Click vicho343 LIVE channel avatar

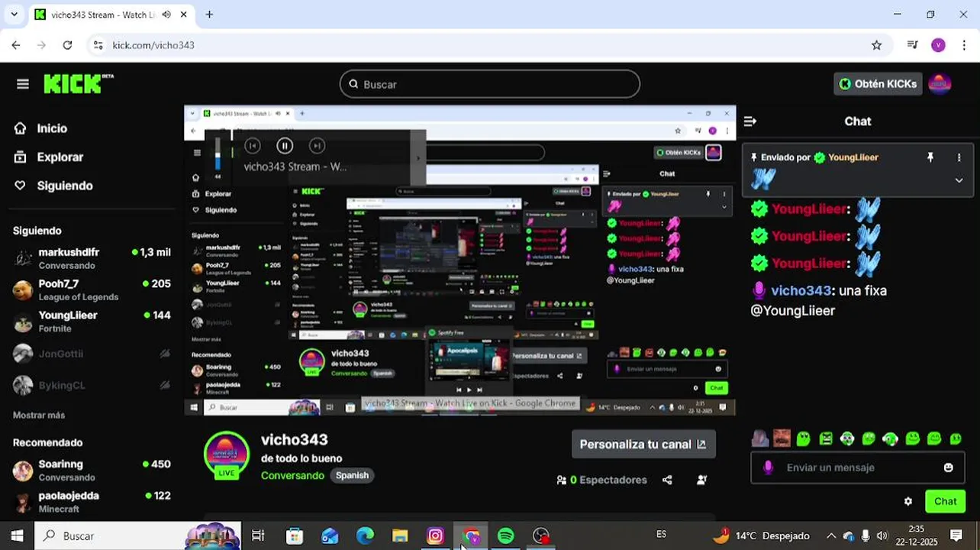227,456
